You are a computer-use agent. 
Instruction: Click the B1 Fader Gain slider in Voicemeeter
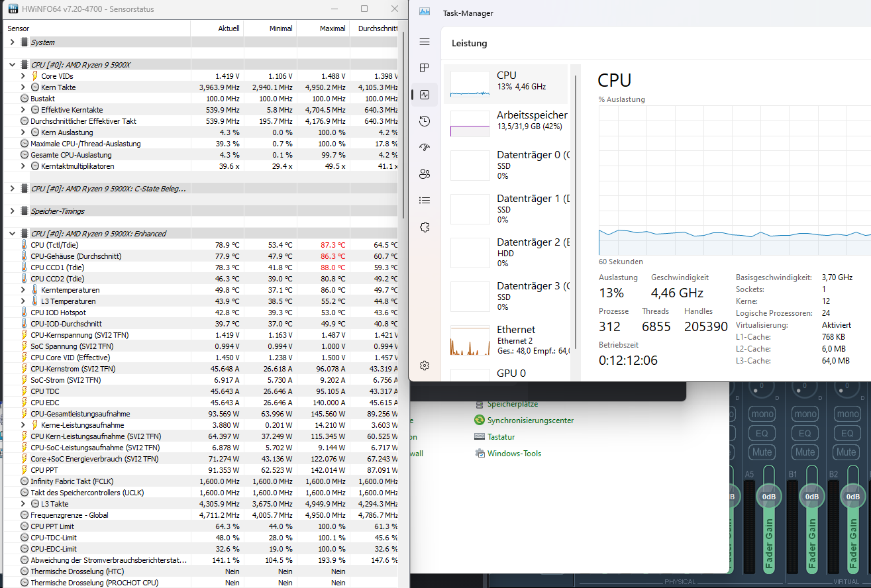point(812,518)
